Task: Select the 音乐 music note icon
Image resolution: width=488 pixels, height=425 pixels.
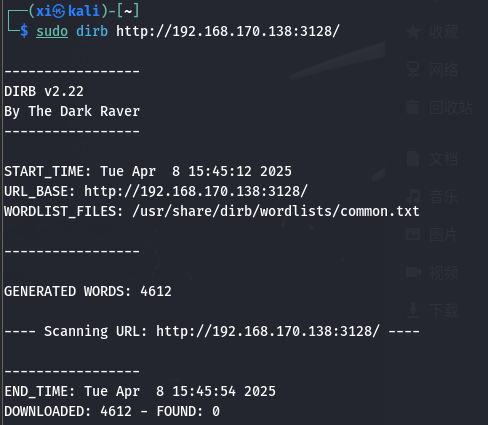Action: [x=413, y=196]
